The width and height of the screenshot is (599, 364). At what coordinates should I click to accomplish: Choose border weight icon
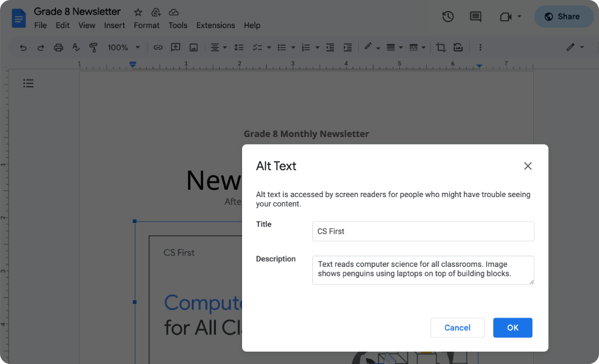390,48
